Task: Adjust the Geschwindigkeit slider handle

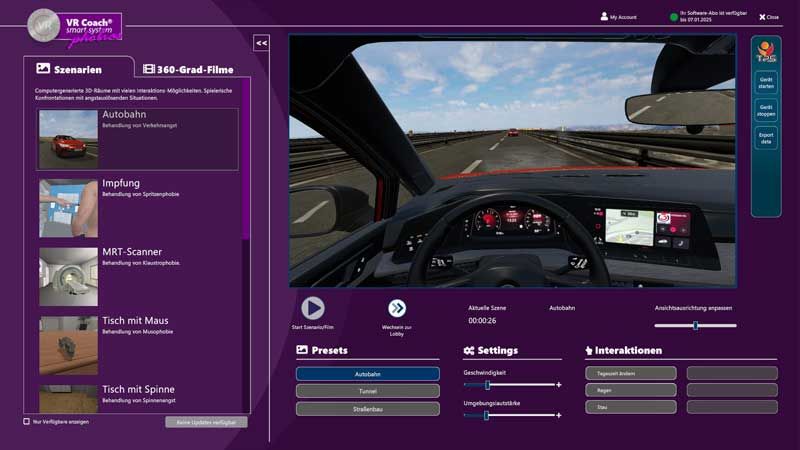Action: pyautogui.click(x=487, y=385)
